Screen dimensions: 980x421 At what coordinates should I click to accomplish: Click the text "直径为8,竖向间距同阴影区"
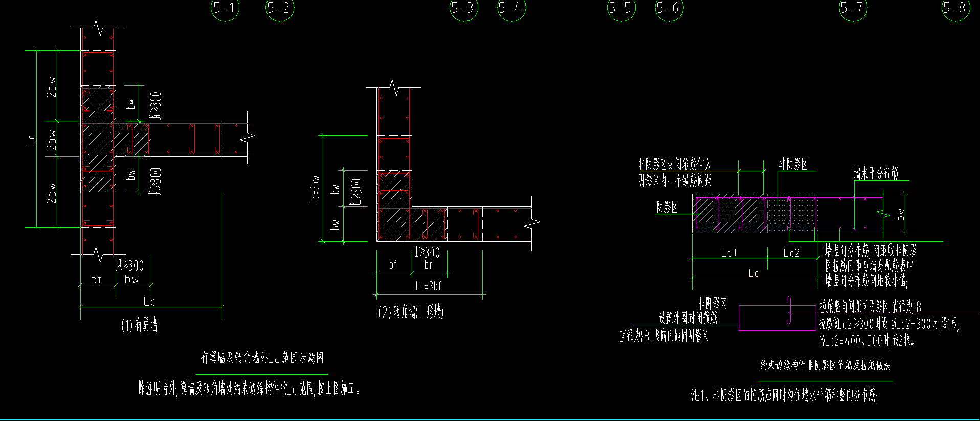pyautogui.click(x=664, y=336)
